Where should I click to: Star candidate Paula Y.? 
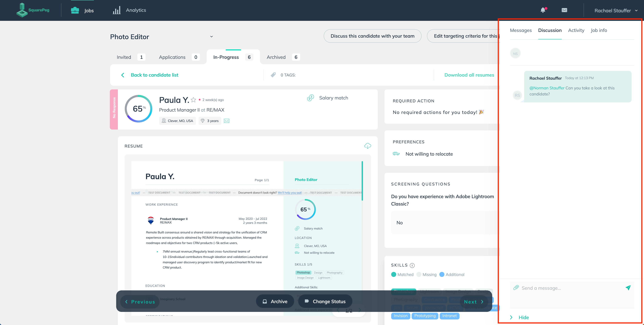[x=193, y=100]
